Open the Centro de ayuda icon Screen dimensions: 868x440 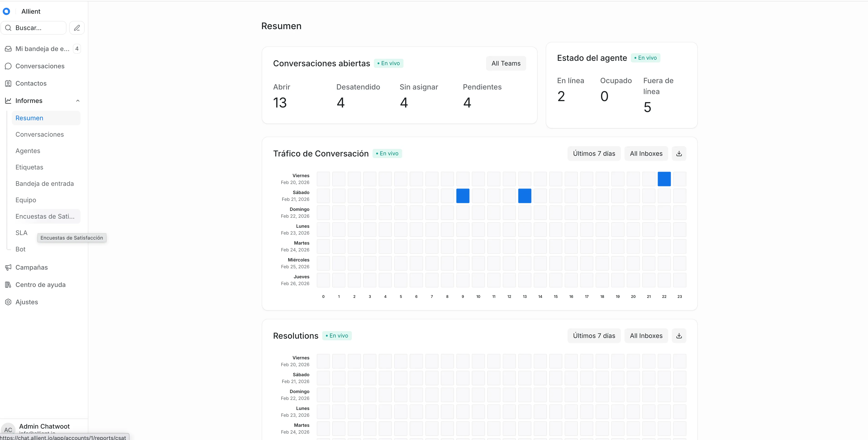[x=8, y=285]
